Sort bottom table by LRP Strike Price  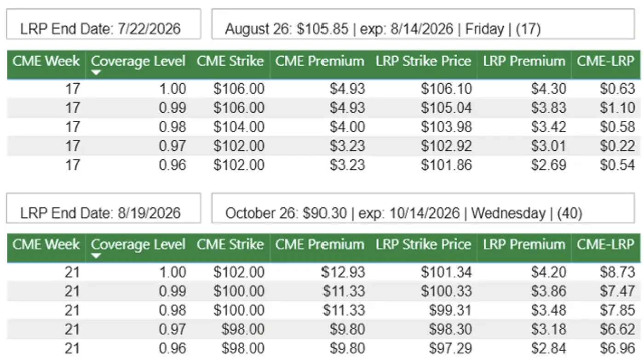click(x=423, y=244)
